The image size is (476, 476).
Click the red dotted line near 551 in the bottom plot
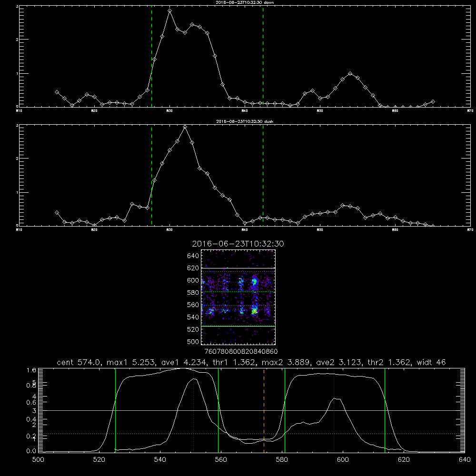coord(193,410)
